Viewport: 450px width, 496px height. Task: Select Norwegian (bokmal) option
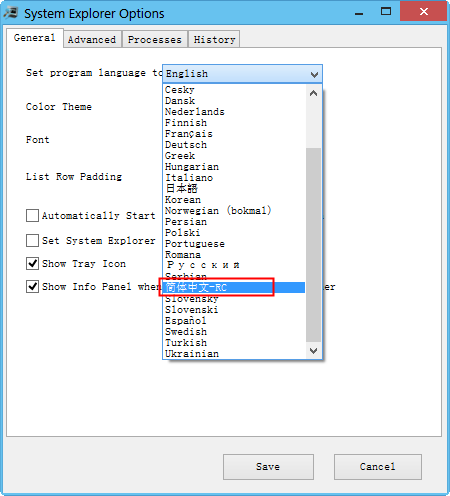[235, 211]
